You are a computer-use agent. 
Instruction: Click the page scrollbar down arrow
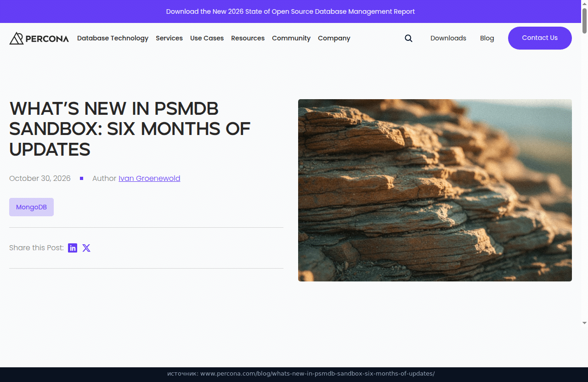coord(584,323)
